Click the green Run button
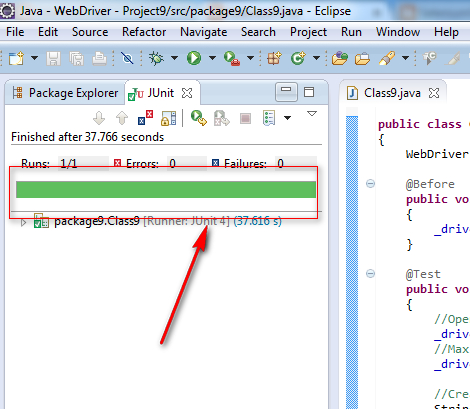Screen dimensions: 470x409 [194, 58]
